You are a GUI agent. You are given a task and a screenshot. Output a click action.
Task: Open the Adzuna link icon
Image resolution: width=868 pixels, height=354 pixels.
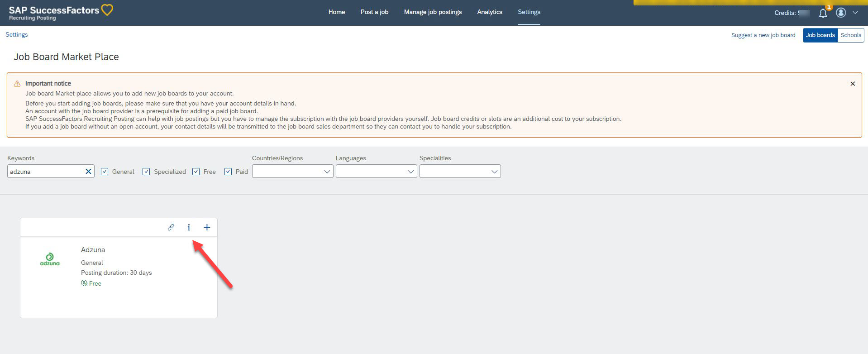(171, 227)
